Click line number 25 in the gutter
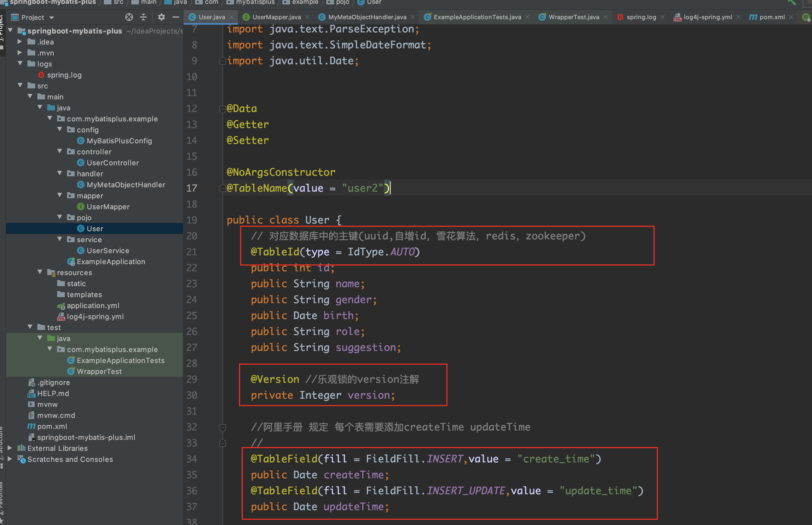 [x=192, y=316]
